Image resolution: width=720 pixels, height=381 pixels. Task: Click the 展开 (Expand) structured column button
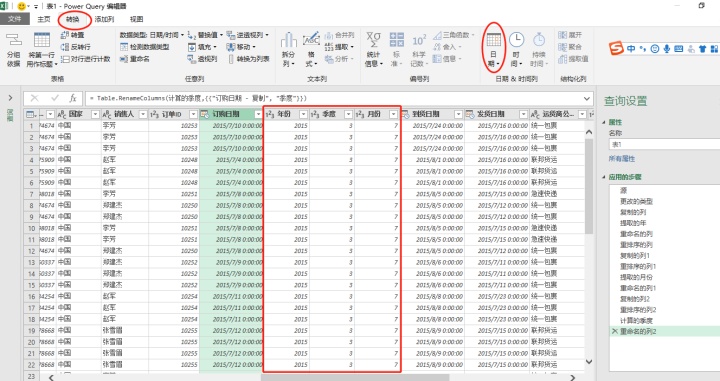570,35
